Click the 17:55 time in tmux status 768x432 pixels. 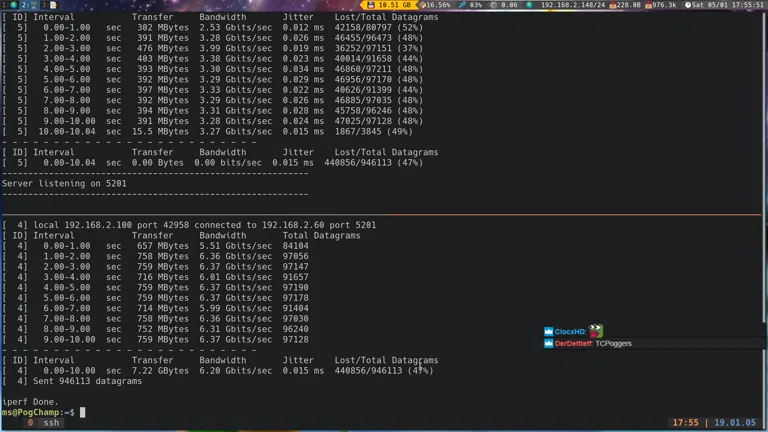coord(685,423)
